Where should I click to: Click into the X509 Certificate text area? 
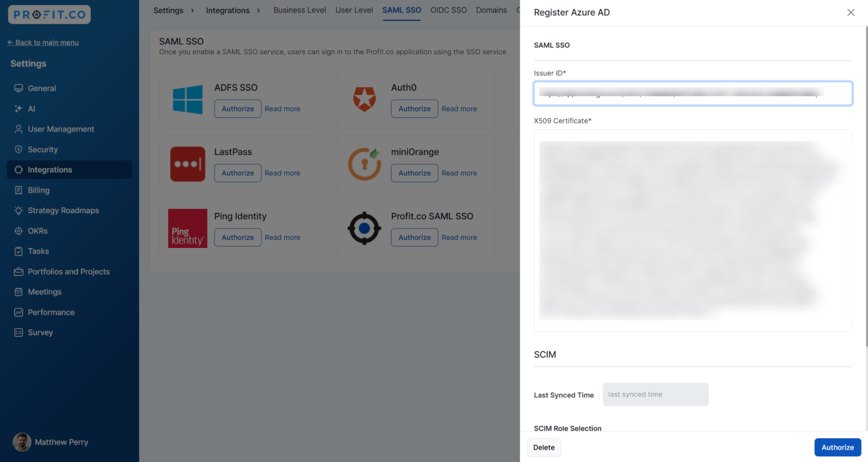pos(693,230)
